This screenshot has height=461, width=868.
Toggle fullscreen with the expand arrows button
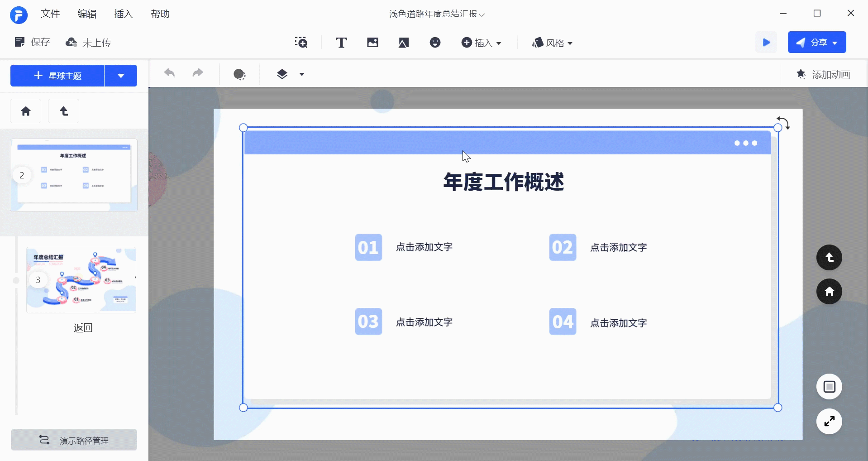(x=829, y=422)
